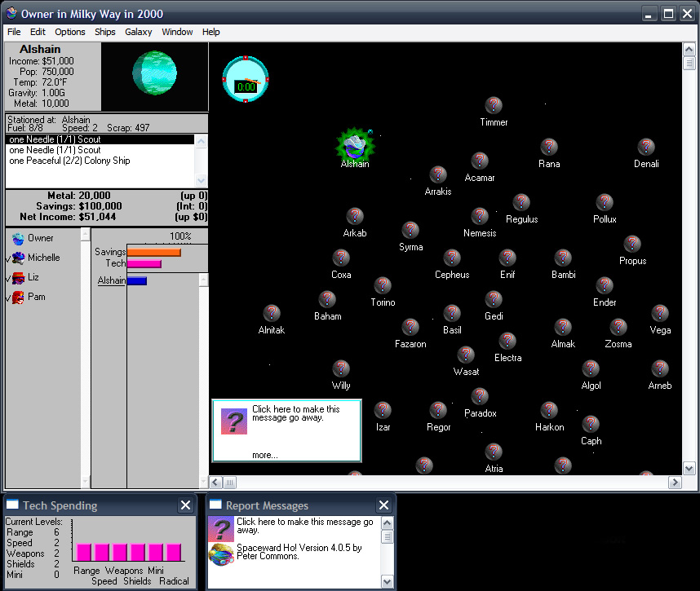The image size is (700, 591).
Task: Click the Nemesis planet icon
Action: point(480,216)
